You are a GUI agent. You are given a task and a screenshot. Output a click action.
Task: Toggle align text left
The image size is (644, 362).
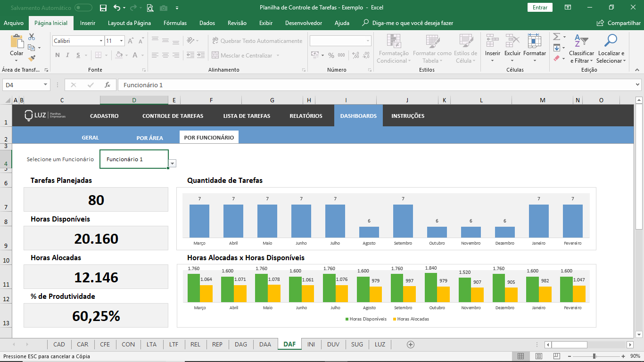coord(154,55)
